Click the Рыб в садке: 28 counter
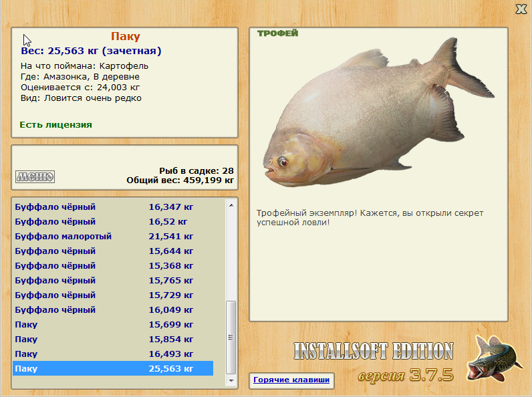532x397 pixels. coord(196,170)
